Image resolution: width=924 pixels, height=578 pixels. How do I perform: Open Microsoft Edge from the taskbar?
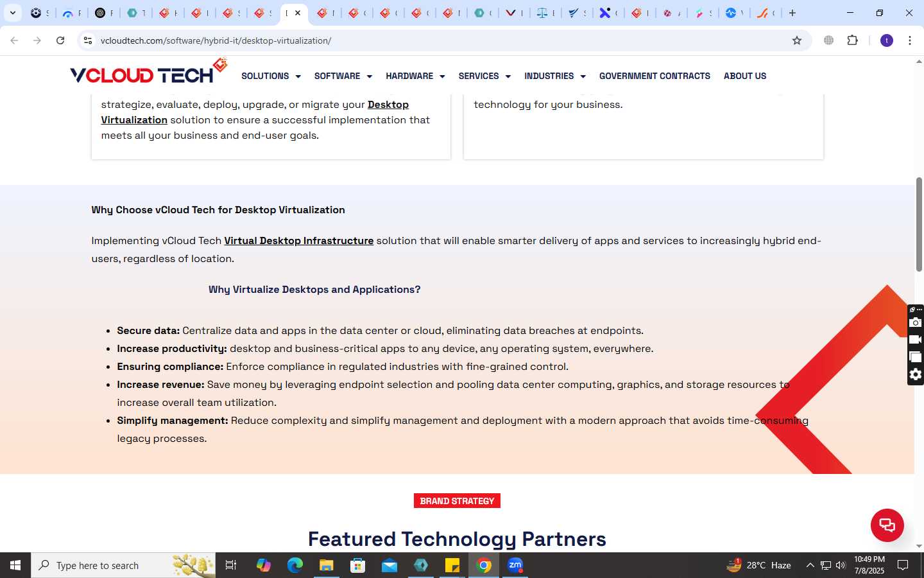point(295,565)
